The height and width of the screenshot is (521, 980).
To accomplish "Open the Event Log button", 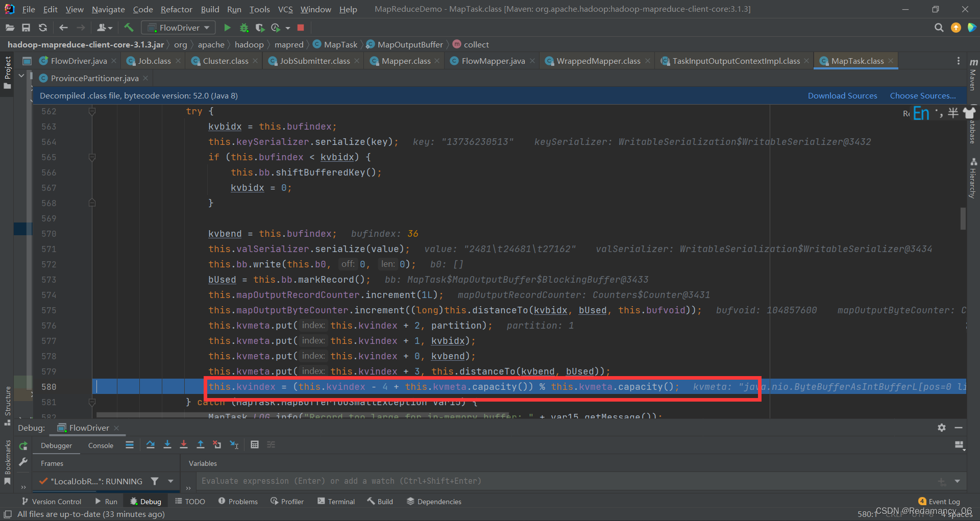I will [939, 502].
